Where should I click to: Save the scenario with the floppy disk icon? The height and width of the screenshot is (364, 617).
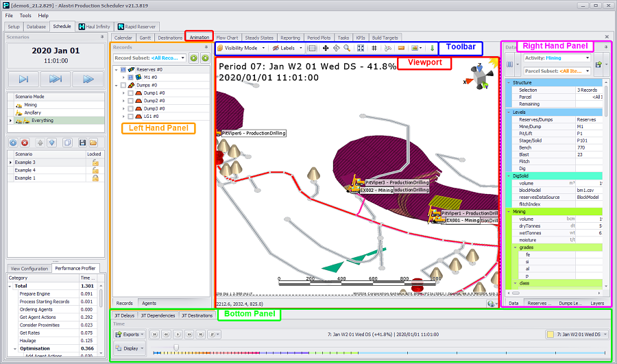click(x=83, y=143)
